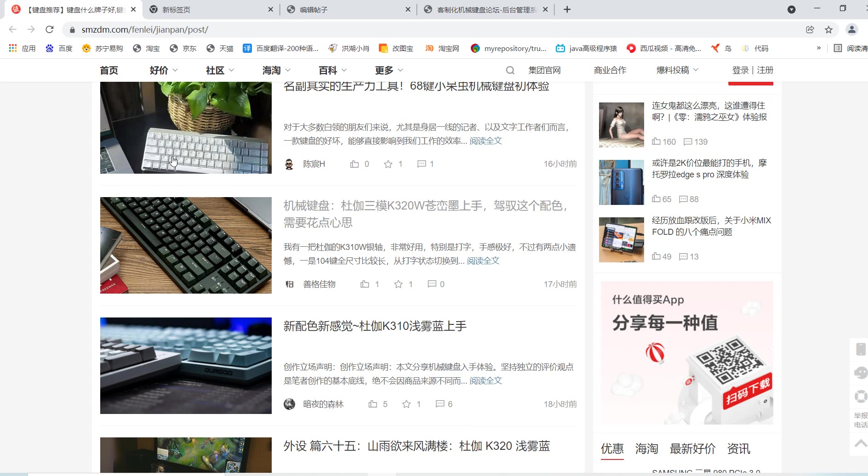Bookmark this page with the star icon

click(x=828, y=29)
